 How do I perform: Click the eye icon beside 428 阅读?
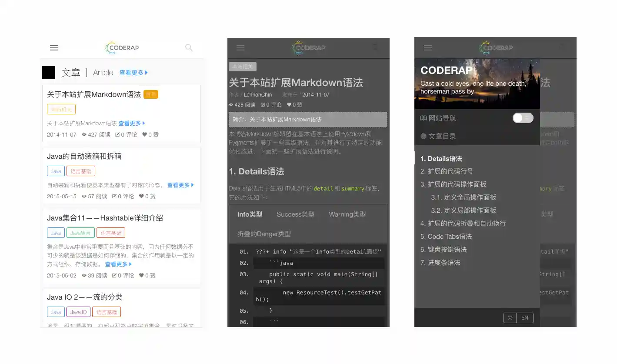(x=231, y=105)
